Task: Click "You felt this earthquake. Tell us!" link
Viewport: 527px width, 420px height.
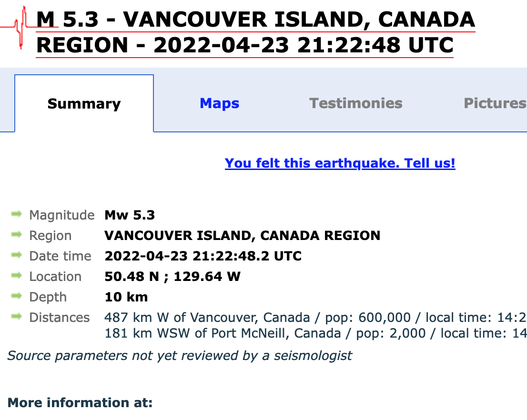Action: (x=340, y=163)
